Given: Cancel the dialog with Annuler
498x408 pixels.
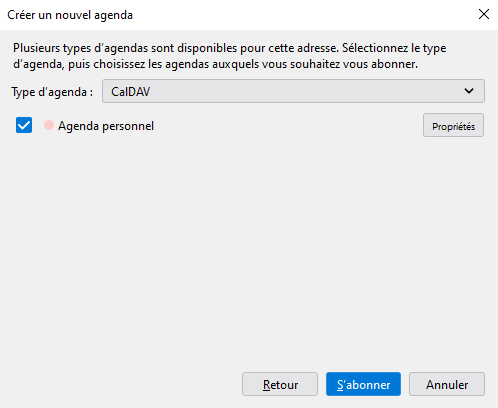Looking at the screenshot, I should click(447, 384).
